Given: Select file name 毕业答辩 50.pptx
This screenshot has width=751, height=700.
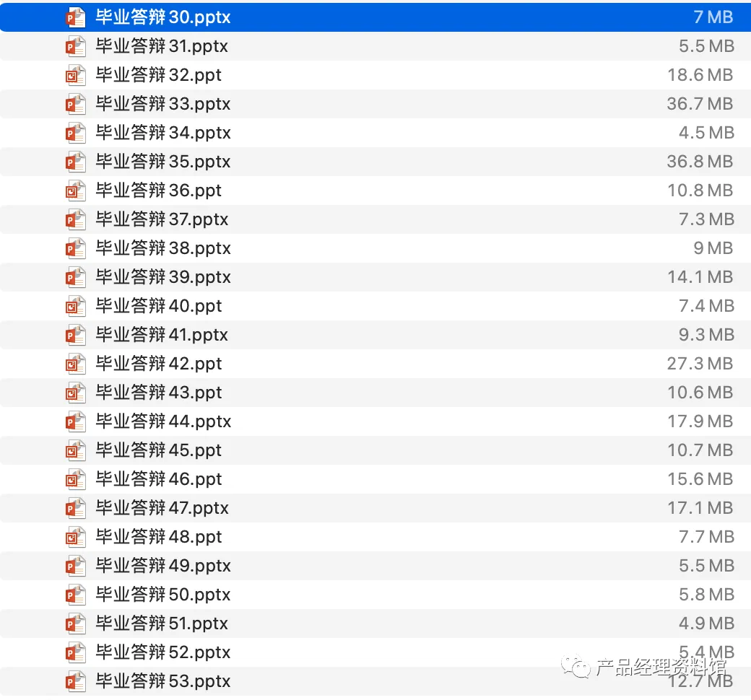Looking at the screenshot, I should pos(163,594).
